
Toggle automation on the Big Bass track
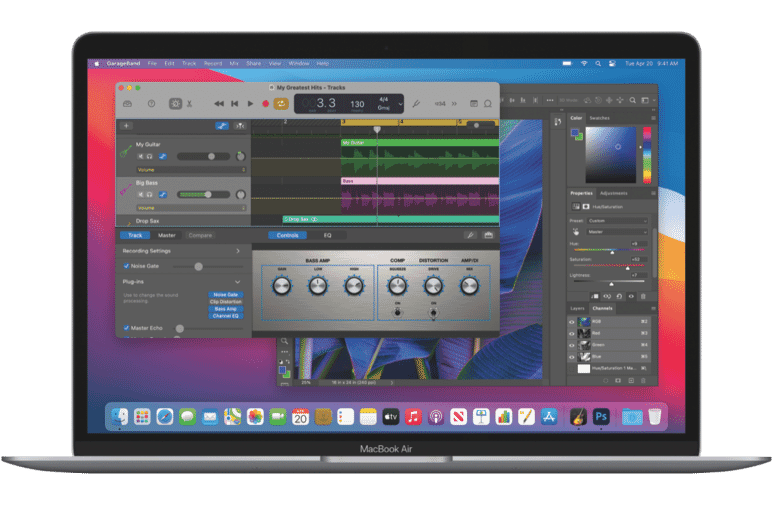tap(163, 195)
